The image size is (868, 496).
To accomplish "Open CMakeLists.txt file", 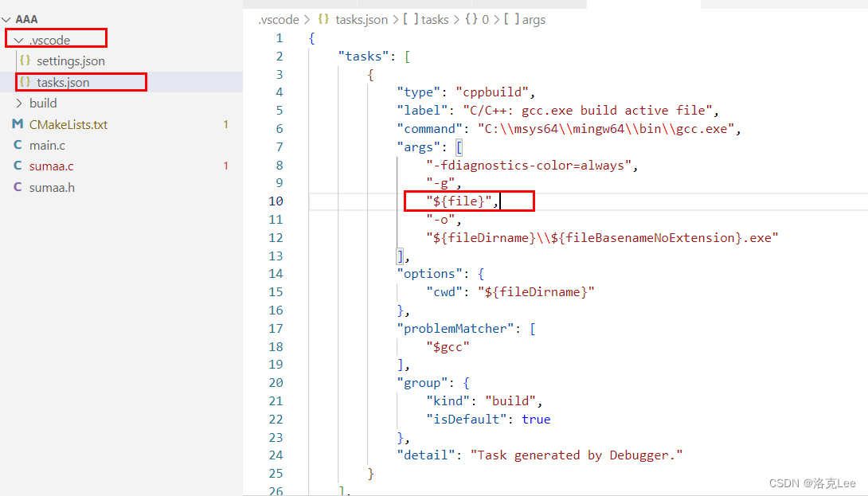I will (x=68, y=124).
